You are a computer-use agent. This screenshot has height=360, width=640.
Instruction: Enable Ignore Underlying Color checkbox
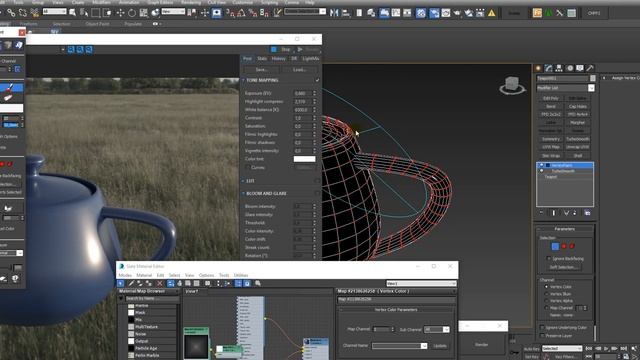(542, 327)
